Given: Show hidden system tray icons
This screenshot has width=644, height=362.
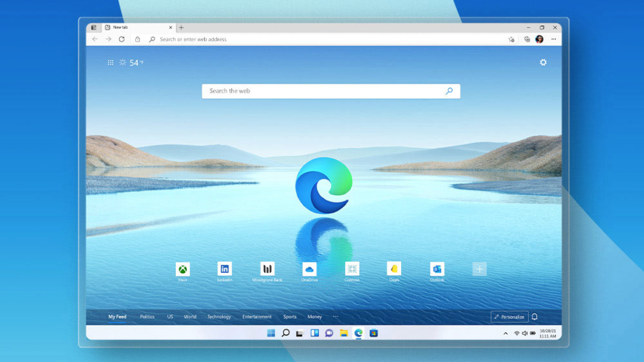Looking at the screenshot, I should pyautogui.click(x=506, y=333).
